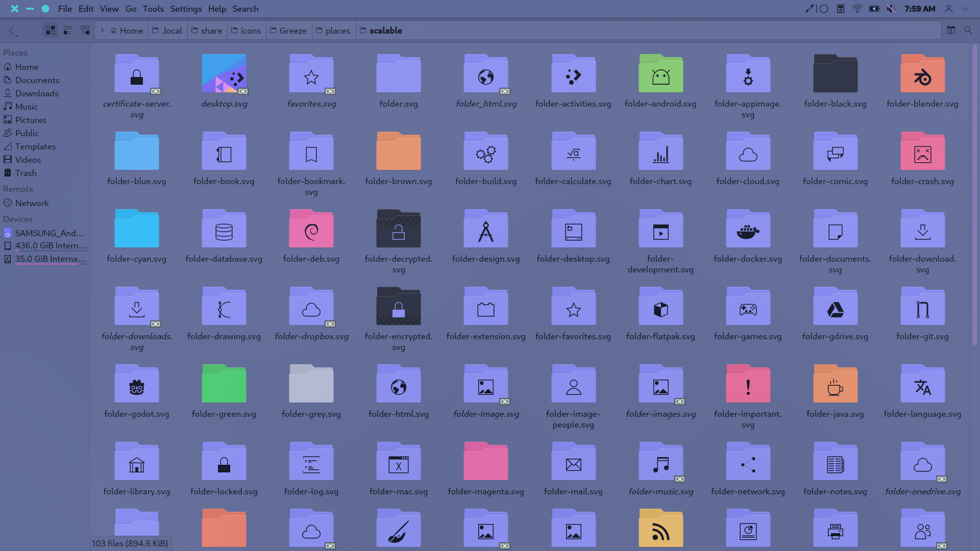Go back with the back arrow

pos(13,30)
